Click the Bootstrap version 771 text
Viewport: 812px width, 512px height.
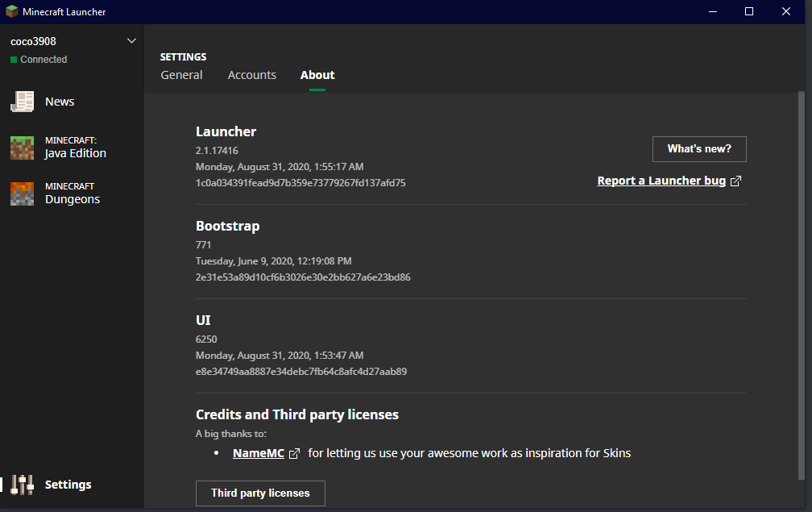[204, 244]
